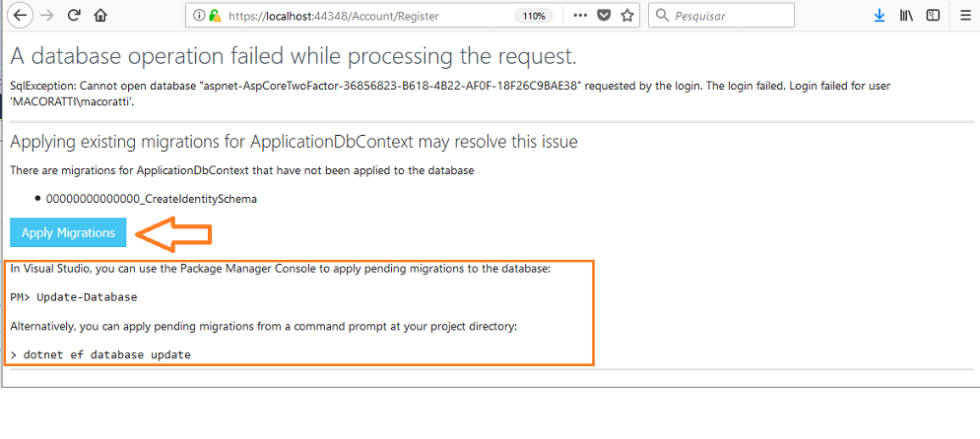This screenshot has height=439, width=980.
Task: Go back with the browser Back arrow
Action: point(21,16)
